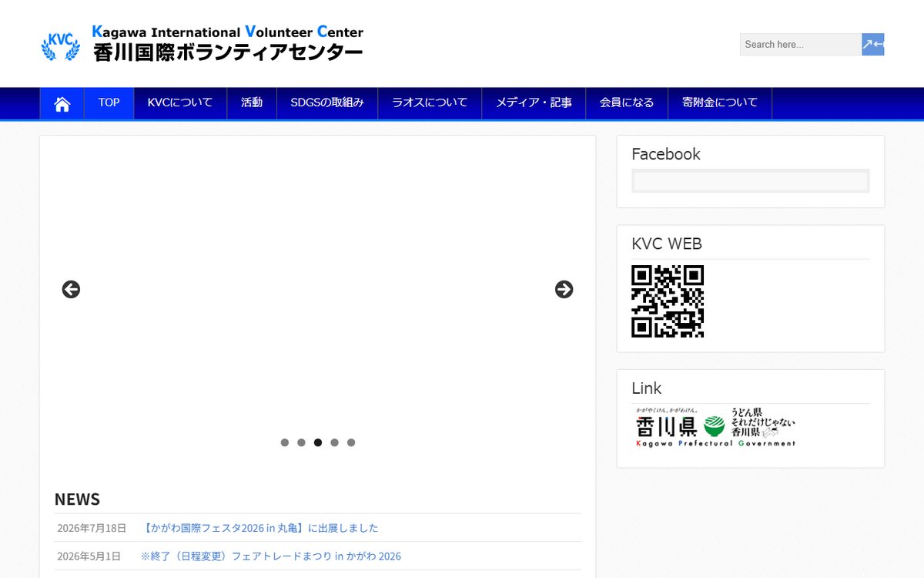The width and height of the screenshot is (924, 578).
Task: Click the Kagawa International Volunteer Center text
Action: [x=228, y=32]
